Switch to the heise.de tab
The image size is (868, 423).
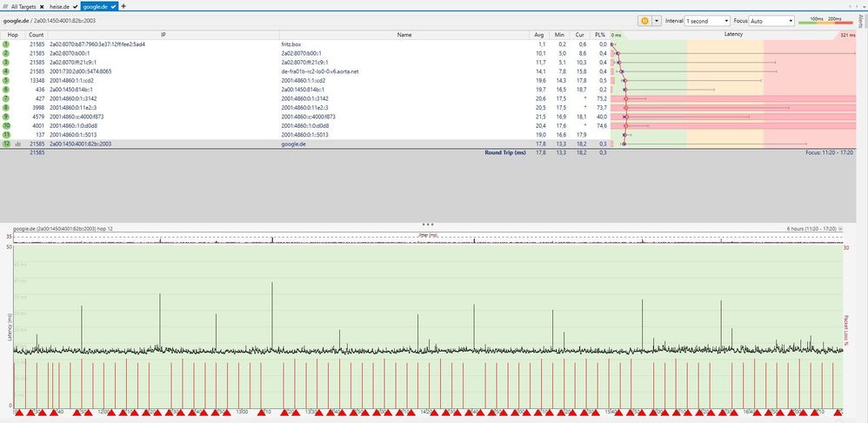pyautogui.click(x=61, y=6)
